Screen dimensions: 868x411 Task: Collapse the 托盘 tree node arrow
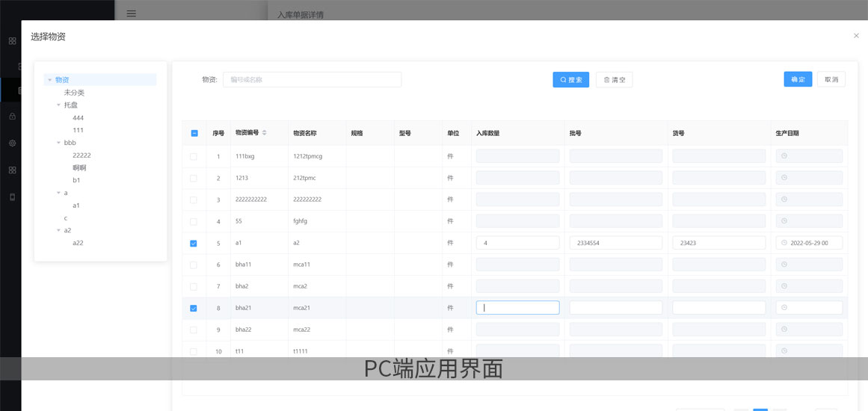pyautogui.click(x=59, y=105)
